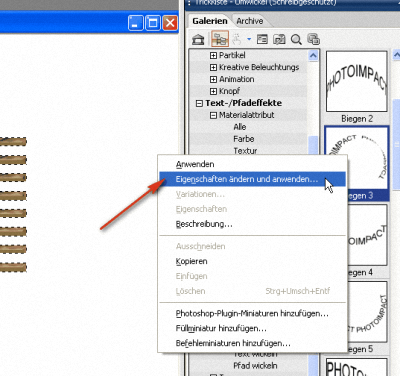
Task: Open Beschreibung... from context menu
Action: pyautogui.click(x=204, y=224)
